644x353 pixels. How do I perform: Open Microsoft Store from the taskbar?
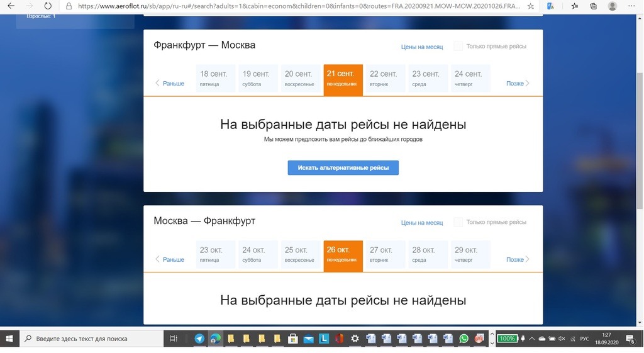(x=292, y=339)
